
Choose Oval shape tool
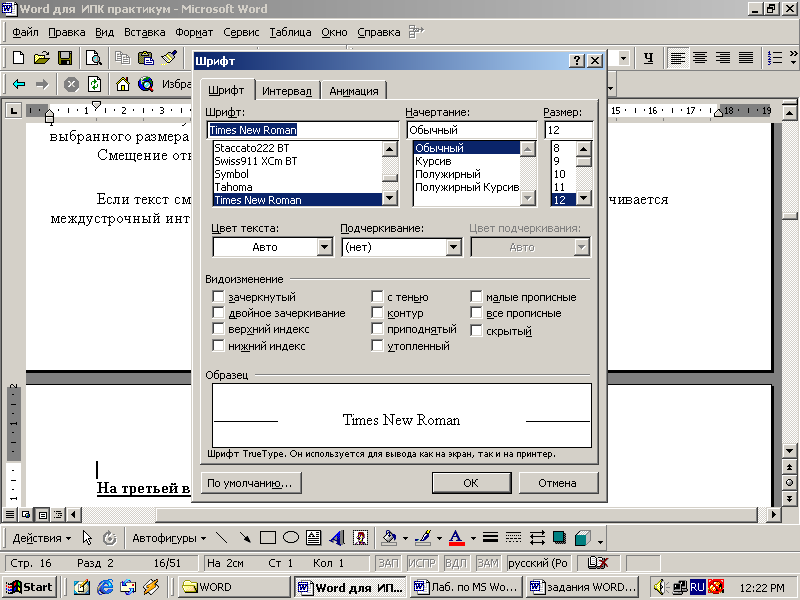tap(291, 538)
